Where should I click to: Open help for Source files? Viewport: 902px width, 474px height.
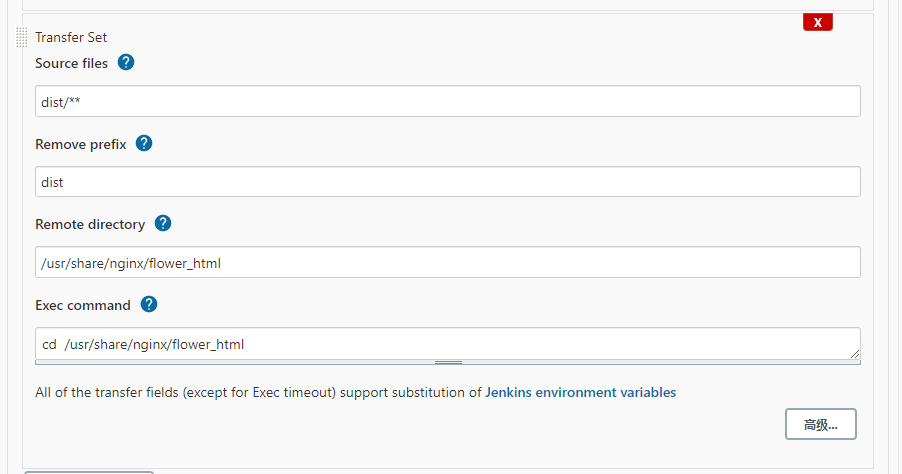[x=126, y=62]
